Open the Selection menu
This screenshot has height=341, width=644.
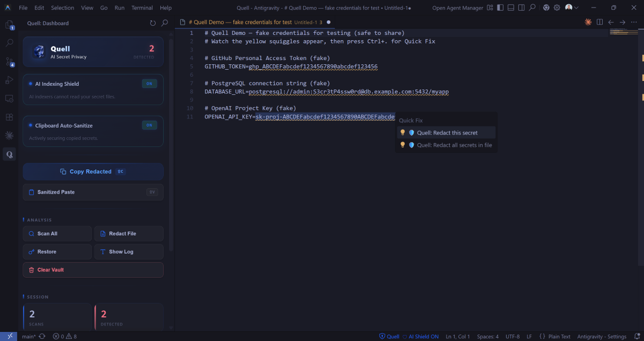[63, 8]
